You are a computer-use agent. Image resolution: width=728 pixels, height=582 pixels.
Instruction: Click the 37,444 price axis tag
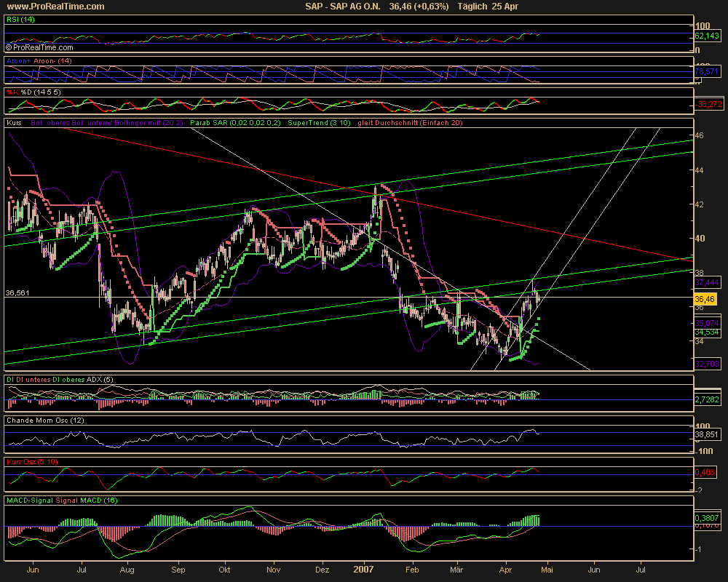[x=706, y=282]
